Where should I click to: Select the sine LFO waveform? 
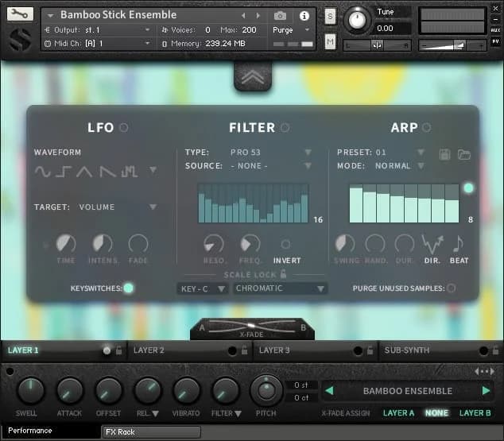[x=41, y=171]
